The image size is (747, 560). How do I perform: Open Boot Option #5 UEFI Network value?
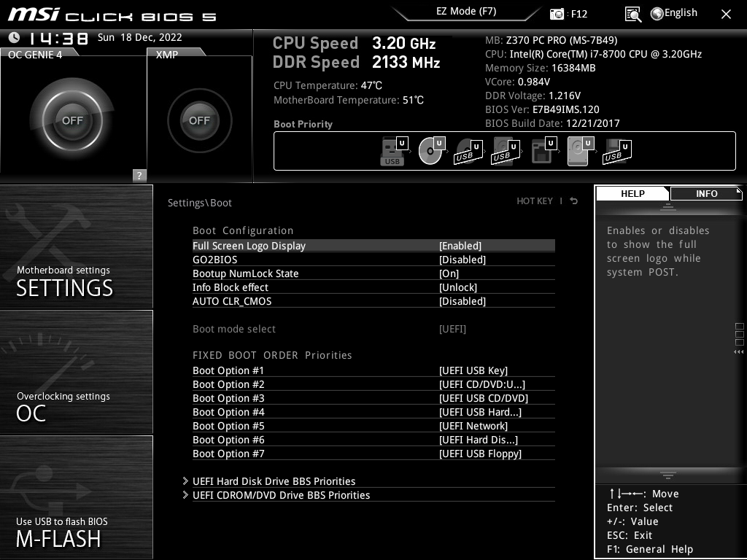click(473, 426)
